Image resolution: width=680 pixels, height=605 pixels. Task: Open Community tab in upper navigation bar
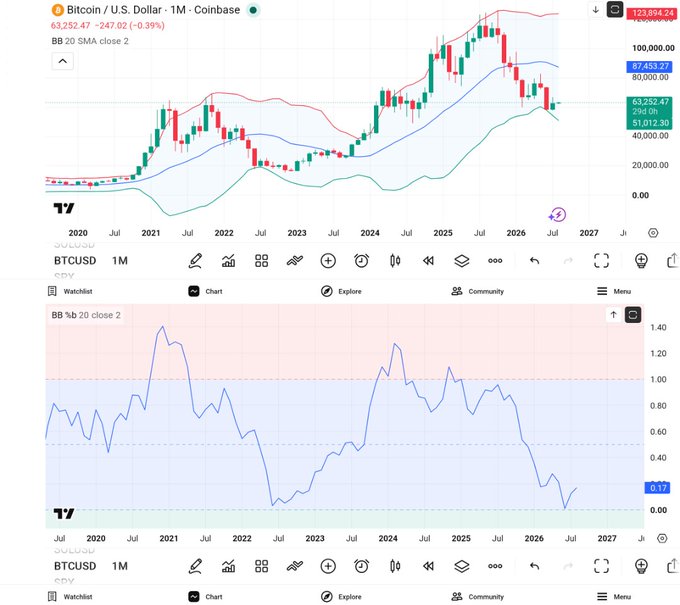pos(477,291)
